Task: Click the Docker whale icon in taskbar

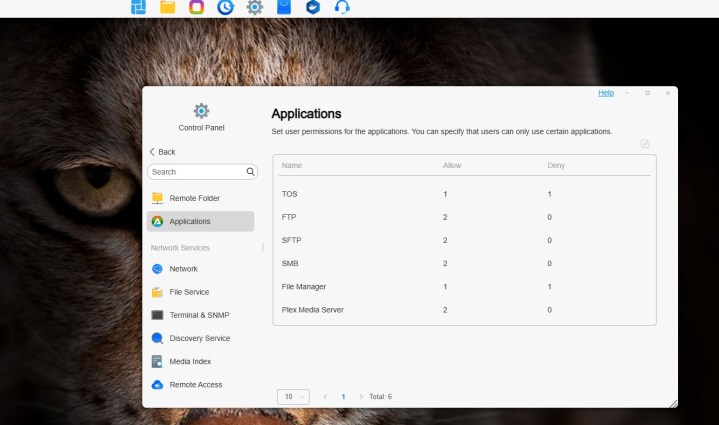Action: pyautogui.click(x=313, y=8)
